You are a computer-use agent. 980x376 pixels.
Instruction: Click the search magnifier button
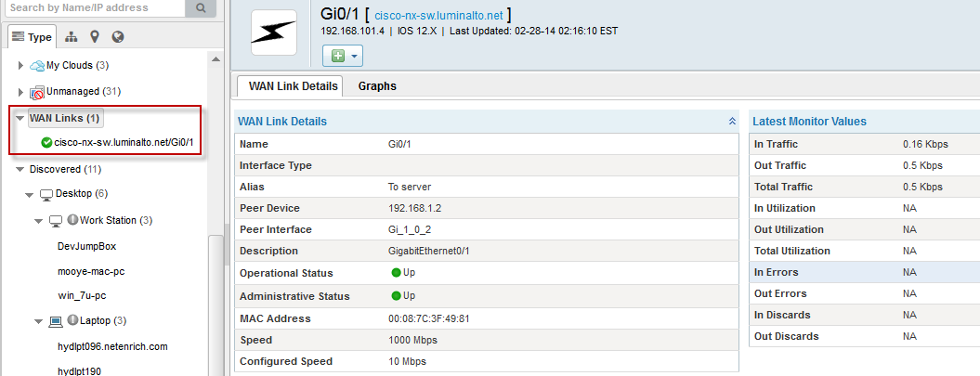pyautogui.click(x=201, y=7)
